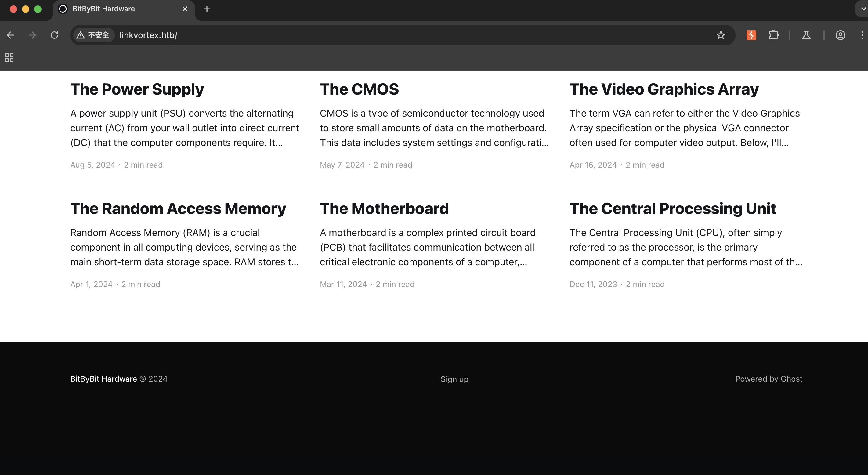Viewport: 868px width, 475px height.
Task: Click the Chrome Labs flask icon
Action: click(806, 35)
